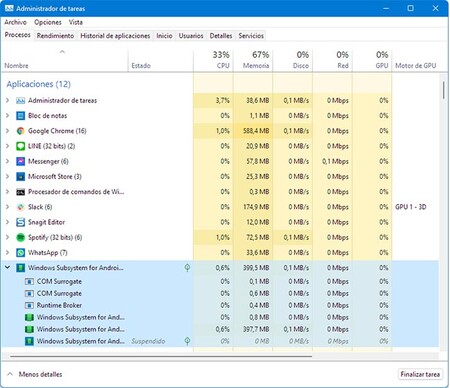Click the Spotify icon

pyautogui.click(x=21, y=238)
